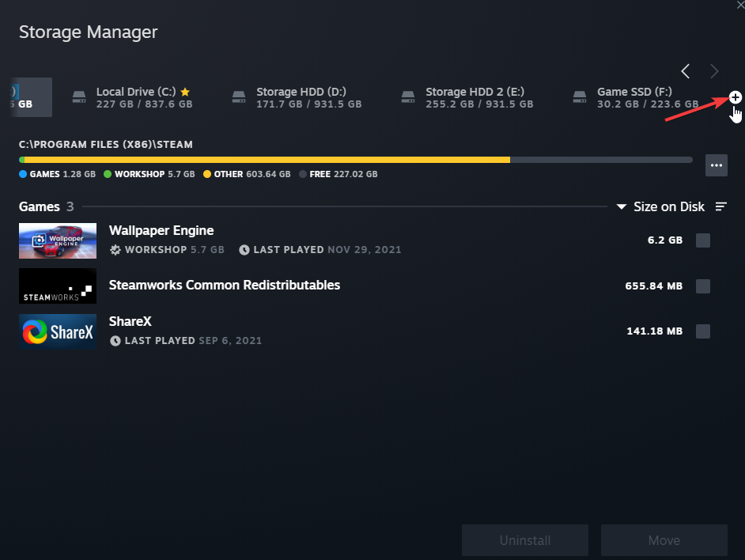Click GAMES 1.28 GB legend text
This screenshot has height=560, width=745.
point(62,174)
